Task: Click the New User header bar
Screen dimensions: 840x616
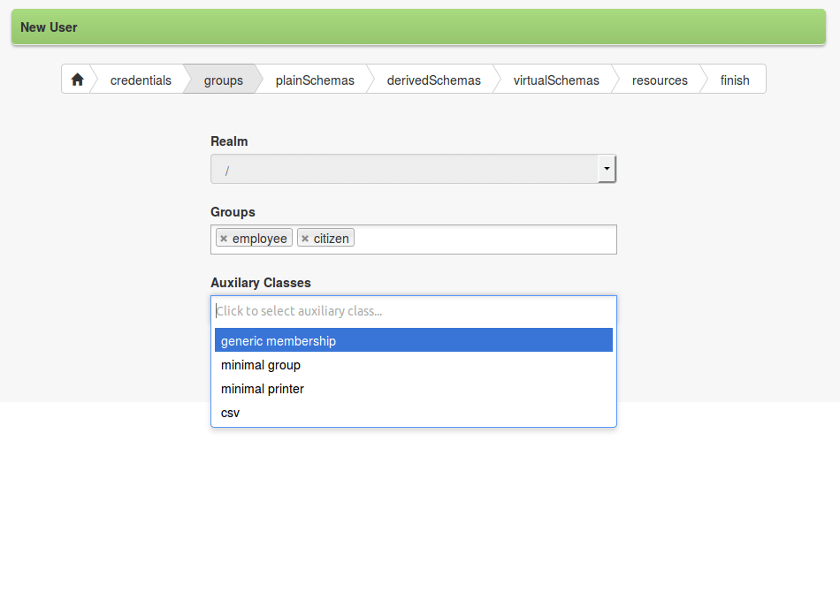Action: [418, 27]
